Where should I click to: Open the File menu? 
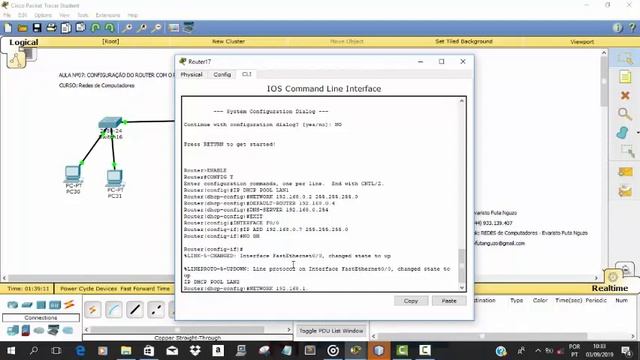point(7,15)
